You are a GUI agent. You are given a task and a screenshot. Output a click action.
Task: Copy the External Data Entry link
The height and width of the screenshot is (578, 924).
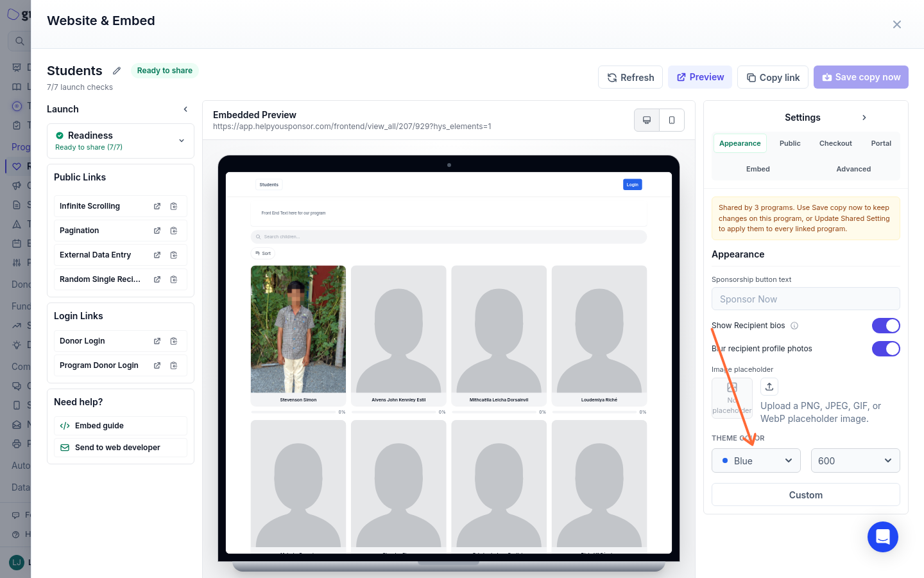click(x=174, y=255)
